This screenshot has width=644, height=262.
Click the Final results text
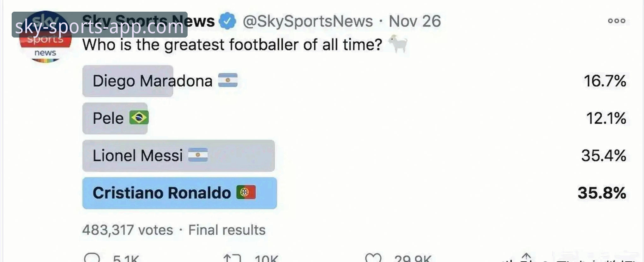[227, 230]
